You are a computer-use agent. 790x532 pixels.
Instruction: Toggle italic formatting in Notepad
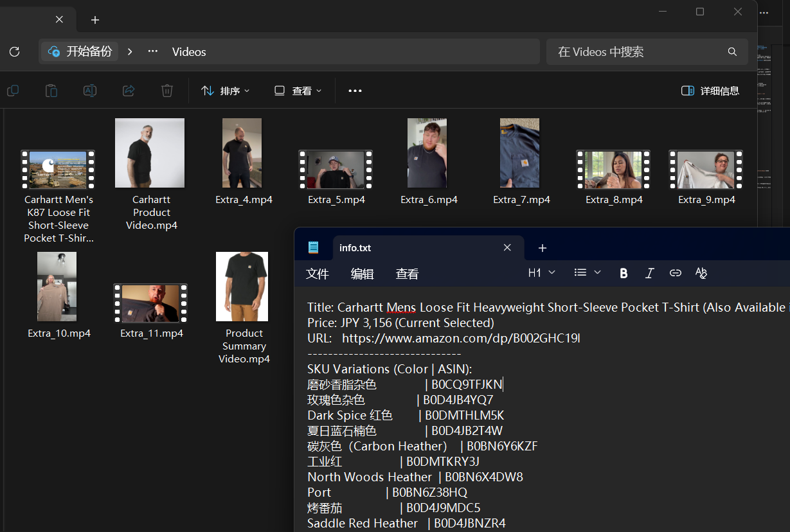coord(649,273)
